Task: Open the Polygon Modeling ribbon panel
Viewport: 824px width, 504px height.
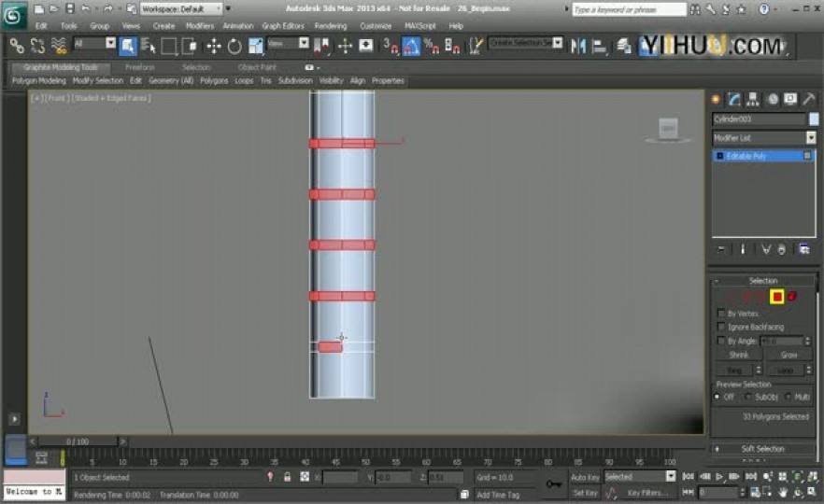Action: pos(39,81)
